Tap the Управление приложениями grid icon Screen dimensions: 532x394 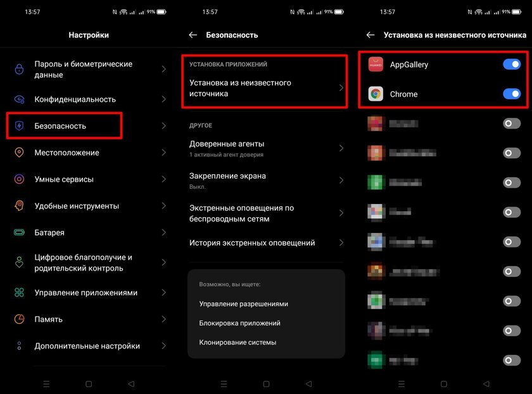pos(20,293)
